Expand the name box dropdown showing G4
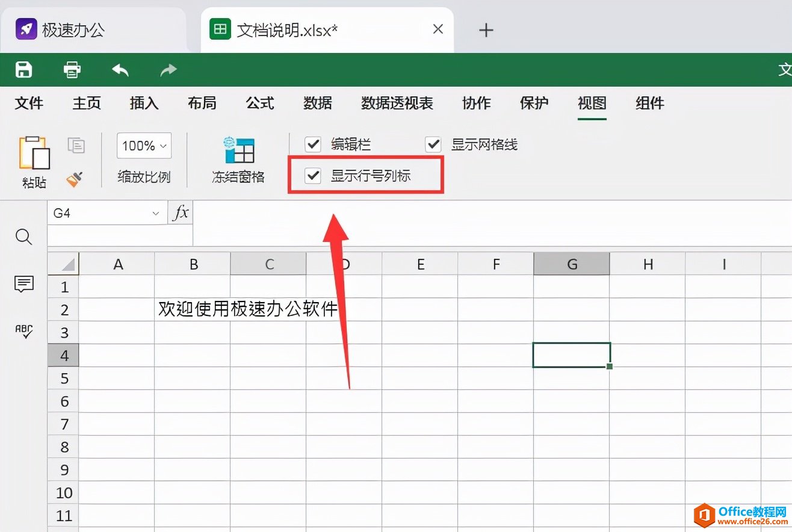 pyautogui.click(x=156, y=212)
